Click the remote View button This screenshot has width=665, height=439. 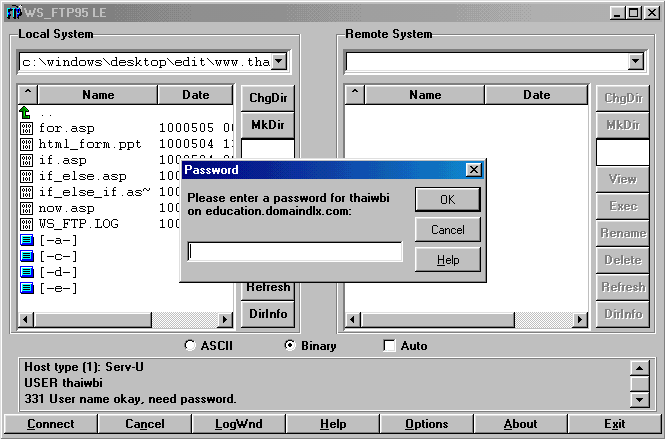pyautogui.click(x=623, y=179)
